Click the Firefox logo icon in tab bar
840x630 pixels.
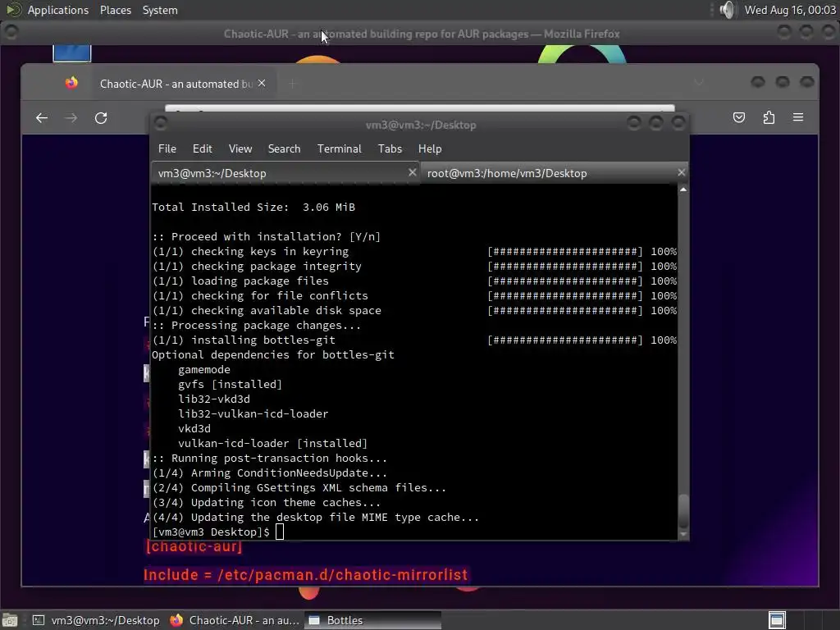pyautogui.click(x=71, y=83)
